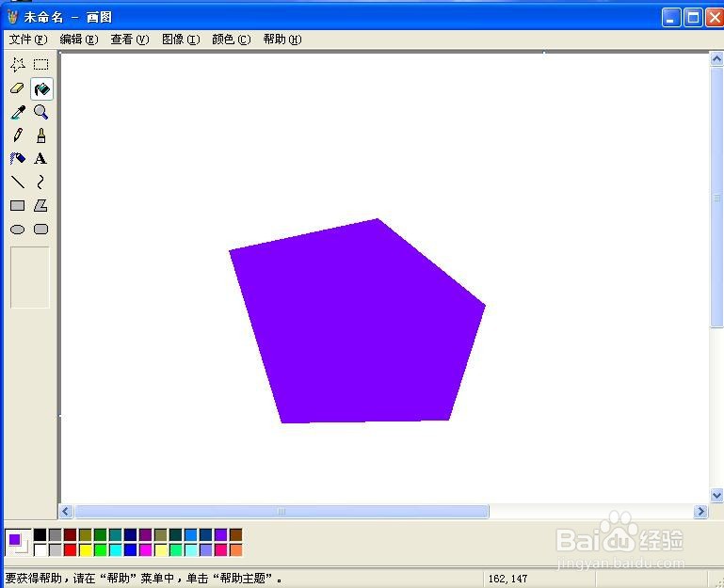
Task: Choose the bright yellow swatch
Action: (86, 549)
